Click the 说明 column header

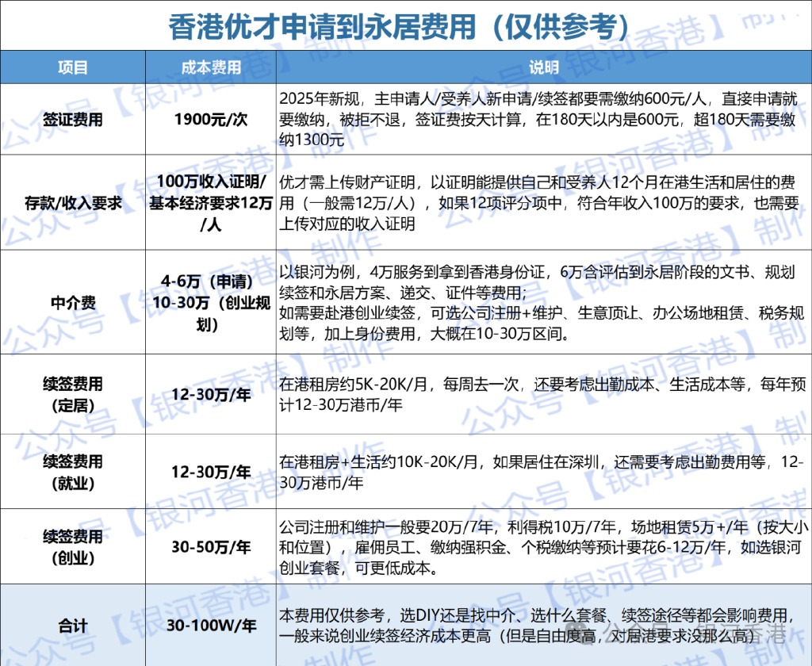pos(544,67)
